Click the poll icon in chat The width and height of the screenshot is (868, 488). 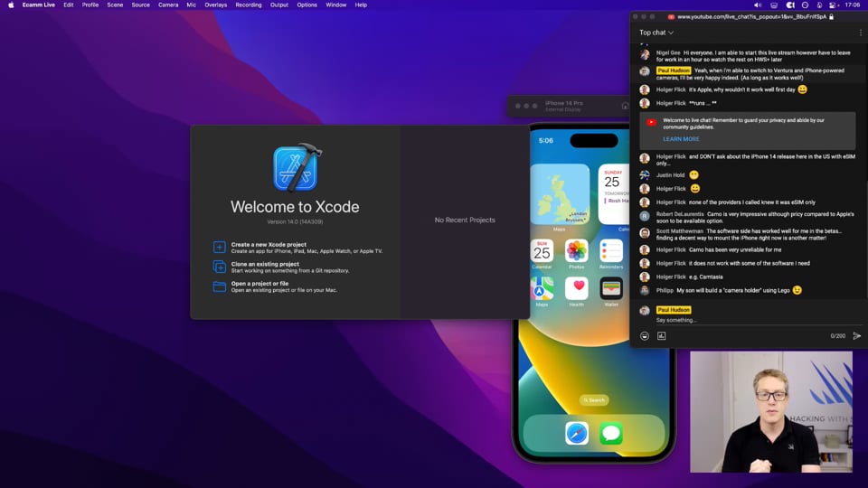(662, 336)
